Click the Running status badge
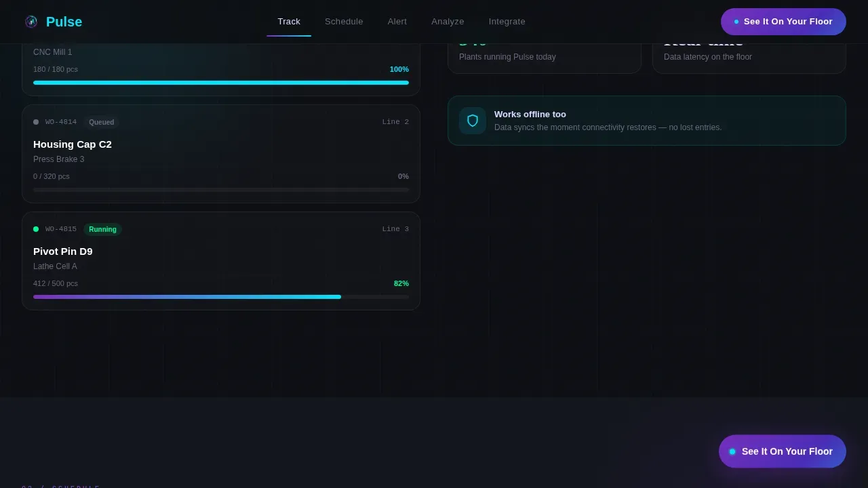Image resolution: width=868 pixels, height=488 pixels. pyautogui.click(x=102, y=229)
